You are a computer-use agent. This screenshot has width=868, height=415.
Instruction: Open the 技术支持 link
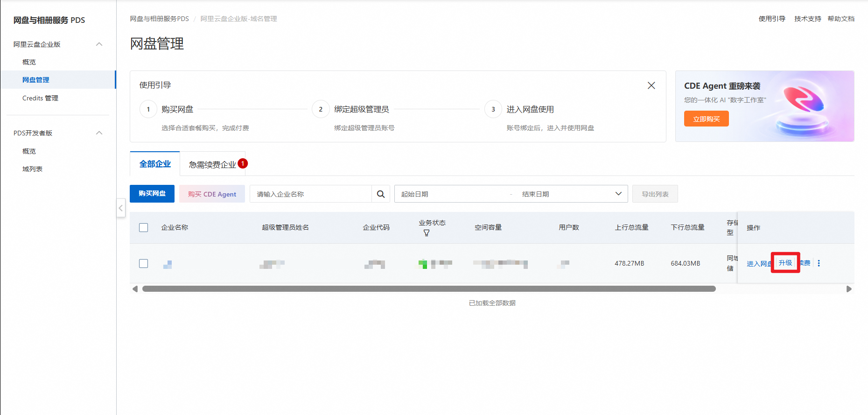(808, 19)
